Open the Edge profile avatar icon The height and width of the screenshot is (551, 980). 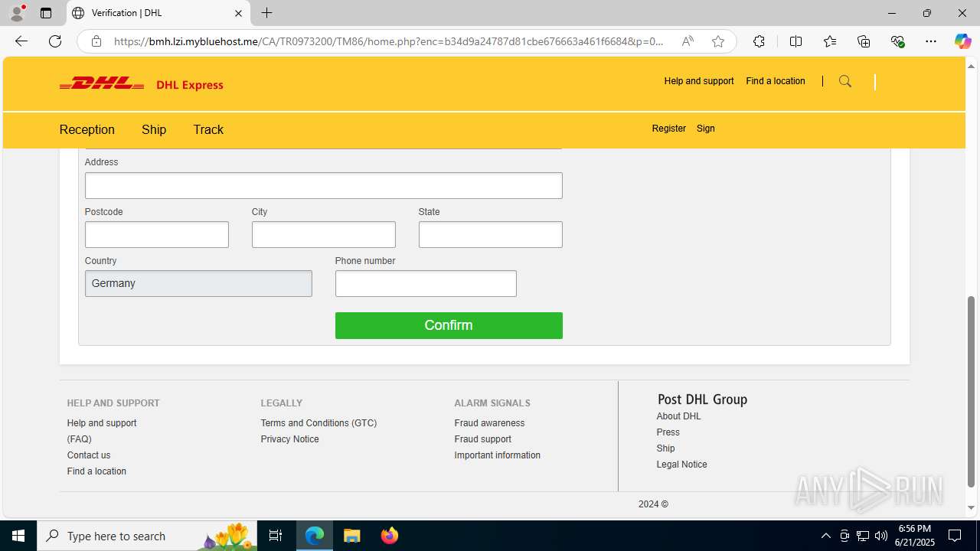pyautogui.click(x=17, y=13)
